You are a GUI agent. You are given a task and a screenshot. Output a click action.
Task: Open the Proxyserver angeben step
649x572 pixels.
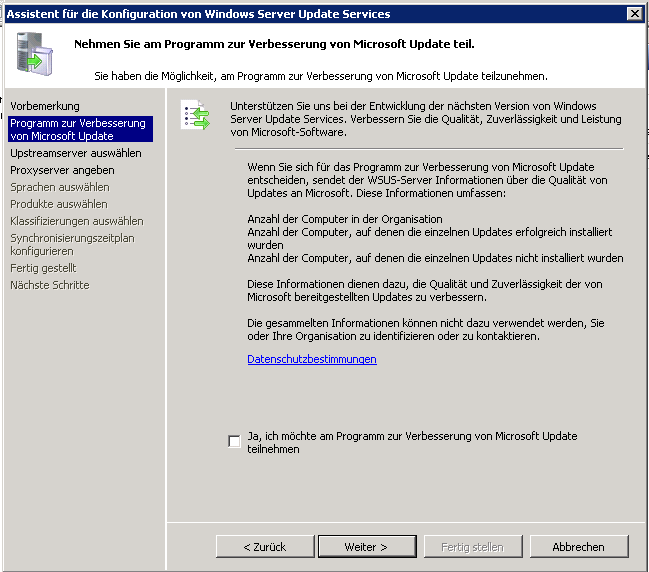coord(62,171)
